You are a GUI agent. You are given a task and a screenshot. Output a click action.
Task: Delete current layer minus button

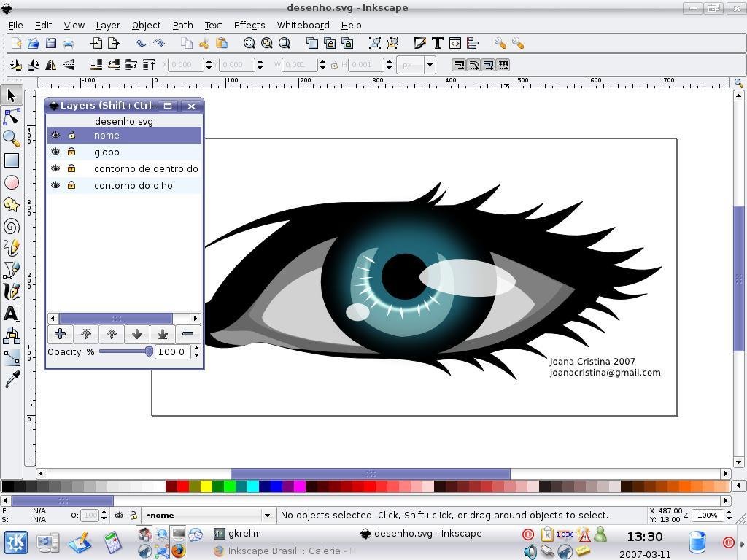(x=187, y=334)
